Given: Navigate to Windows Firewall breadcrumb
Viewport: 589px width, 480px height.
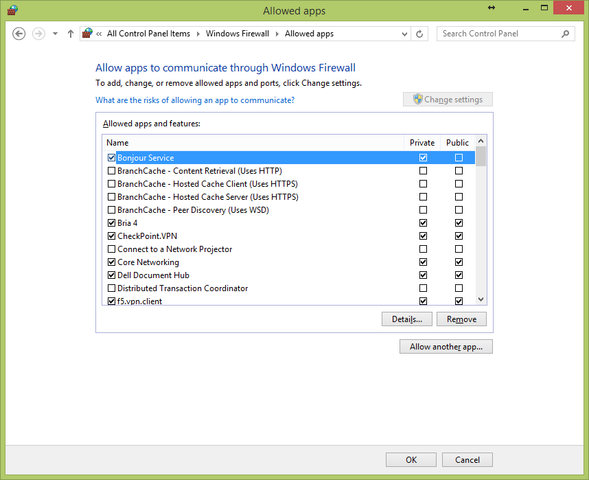Looking at the screenshot, I should click(237, 34).
